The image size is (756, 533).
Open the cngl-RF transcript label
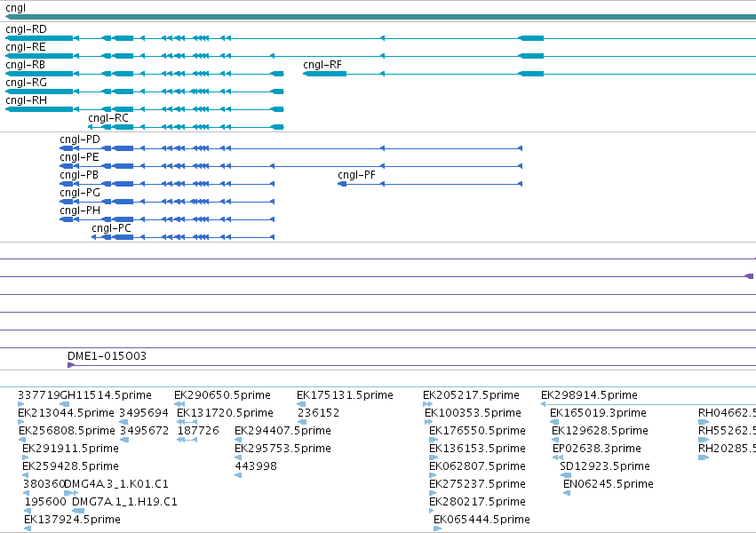tap(322, 65)
